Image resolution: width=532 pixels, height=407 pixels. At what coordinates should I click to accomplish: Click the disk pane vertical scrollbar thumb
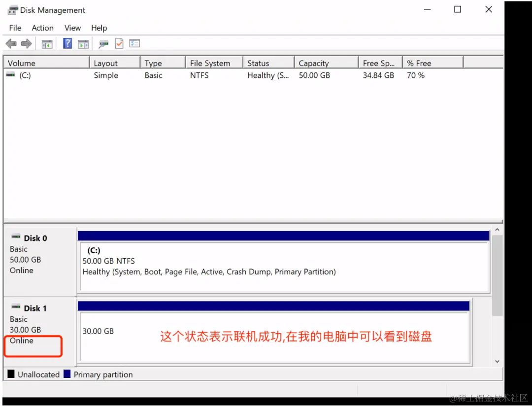pos(497,275)
